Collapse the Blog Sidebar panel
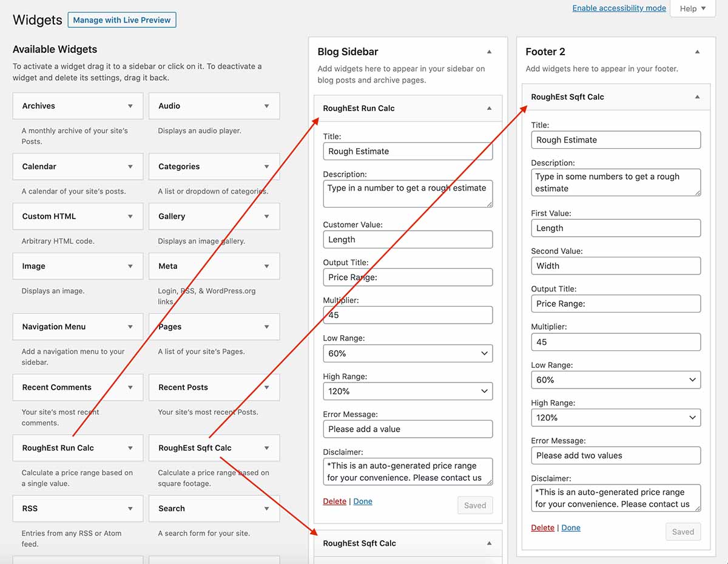Viewport: 728px width, 564px height. tap(489, 52)
